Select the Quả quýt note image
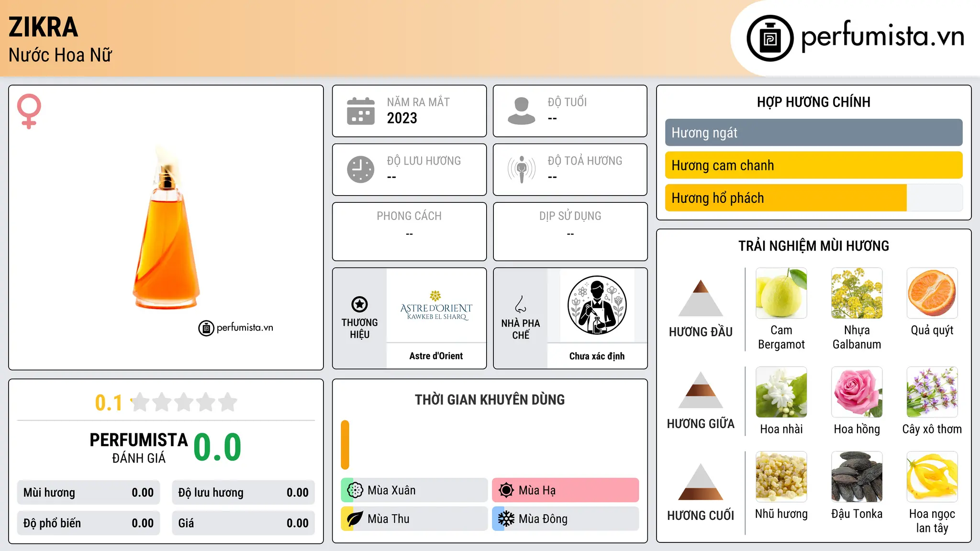980x551 pixels. coord(932,293)
